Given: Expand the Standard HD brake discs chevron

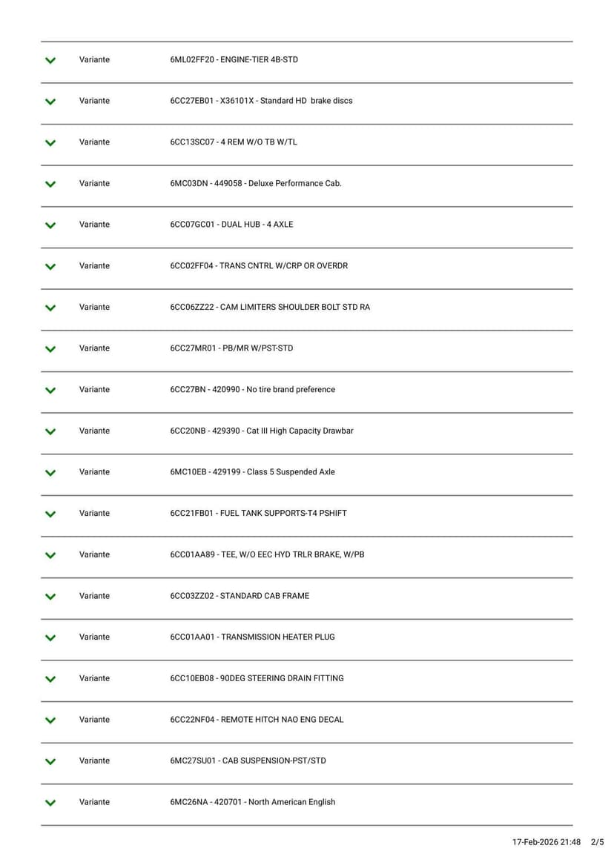Looking at the screenshot, I should point(50,102).
